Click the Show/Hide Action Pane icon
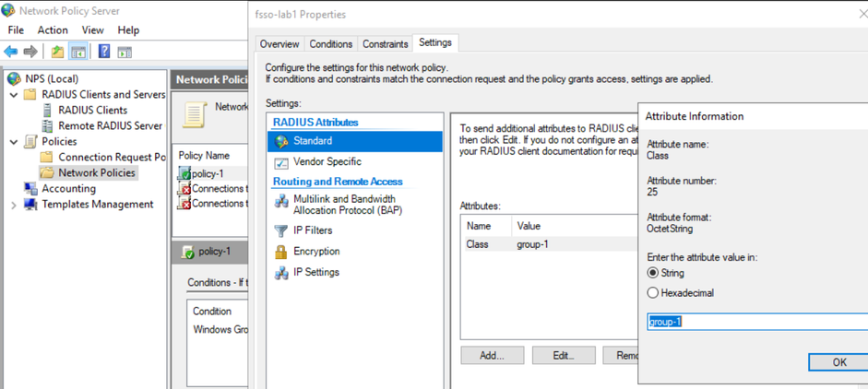The height and width of the screenshot is (389, 868). click(x=125, y=52)
